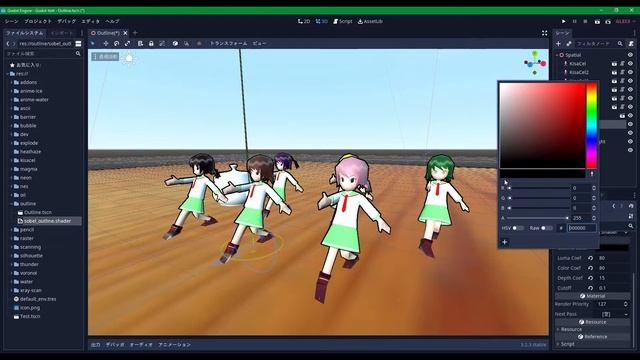640x360 pixels.
Task: Expand the water folder
Action: pos(11,282)
